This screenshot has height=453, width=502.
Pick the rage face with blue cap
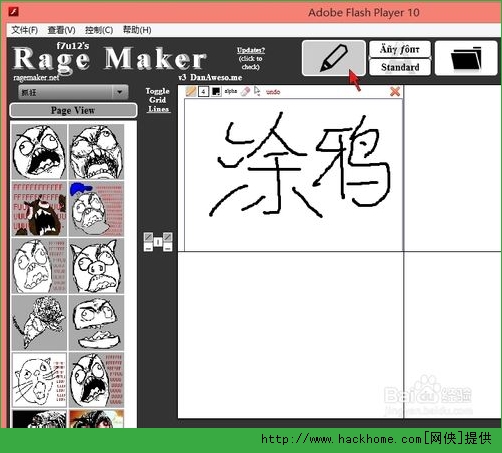96,209
